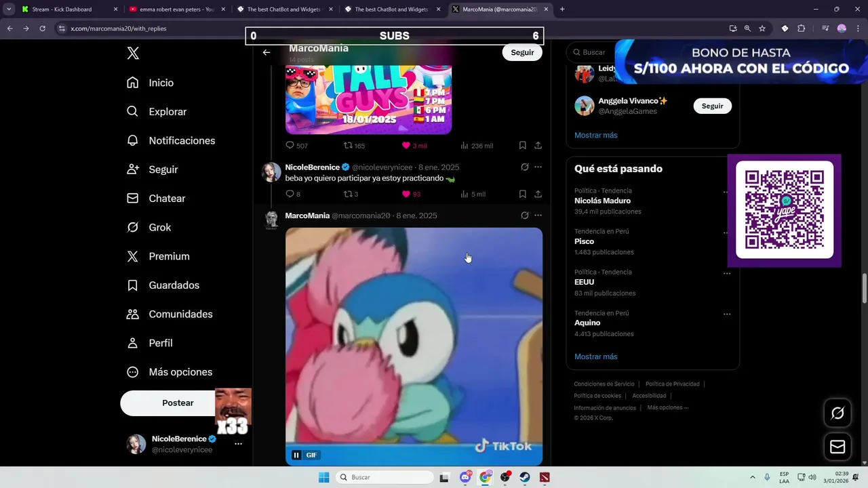Follow Anggela Vivanco with Seguir
Viewport: 868px width, 488px height.
pos(712,106)
